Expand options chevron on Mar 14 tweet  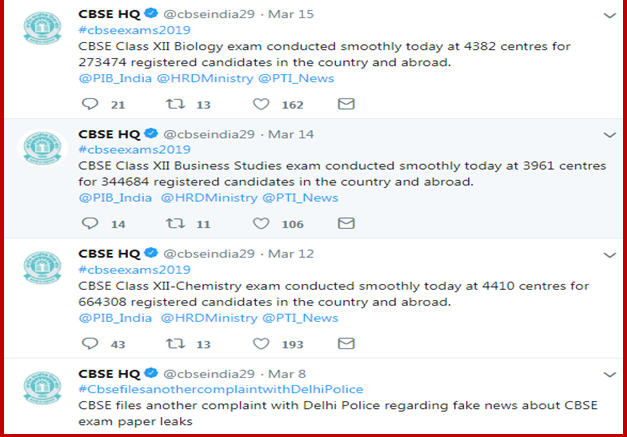coord(609,135)
